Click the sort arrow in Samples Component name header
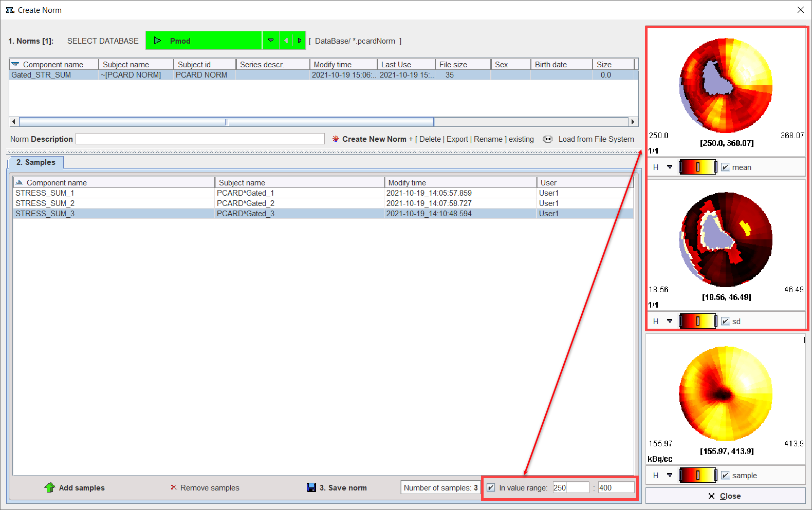The width and height of the screenshot is (812, 510). 19,182
